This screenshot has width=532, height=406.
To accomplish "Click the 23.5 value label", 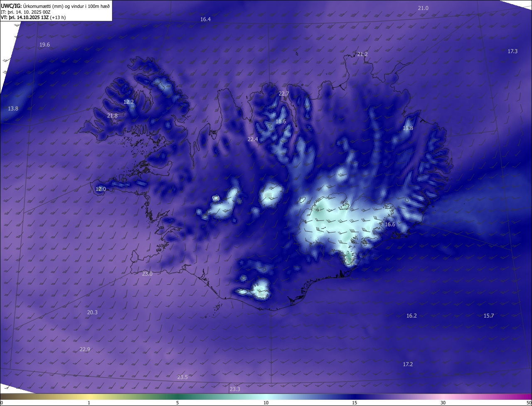I will point(182,377).
